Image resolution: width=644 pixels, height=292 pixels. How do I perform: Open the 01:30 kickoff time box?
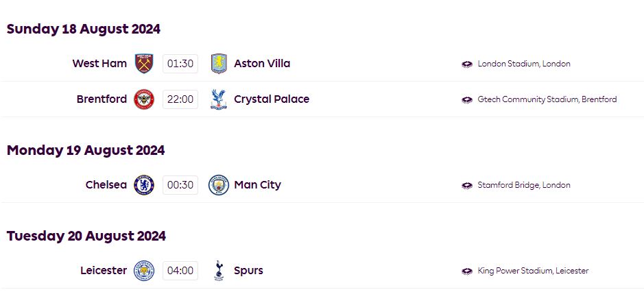(180, 64)
